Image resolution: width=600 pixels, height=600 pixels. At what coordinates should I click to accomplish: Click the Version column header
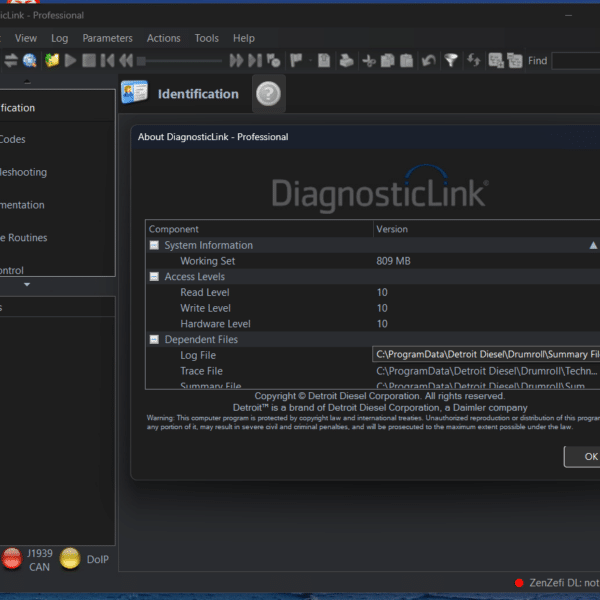click(x=487, y=229)
